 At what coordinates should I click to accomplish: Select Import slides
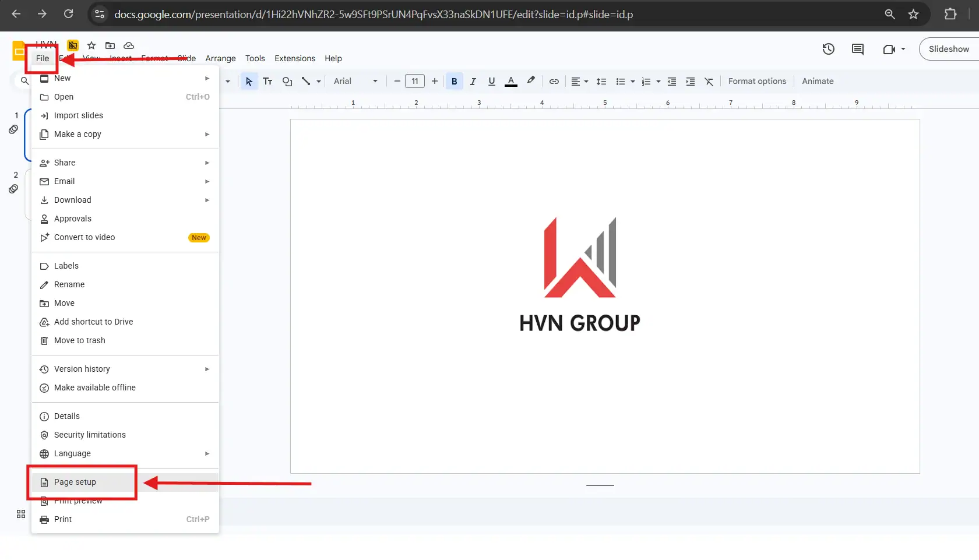125,115
